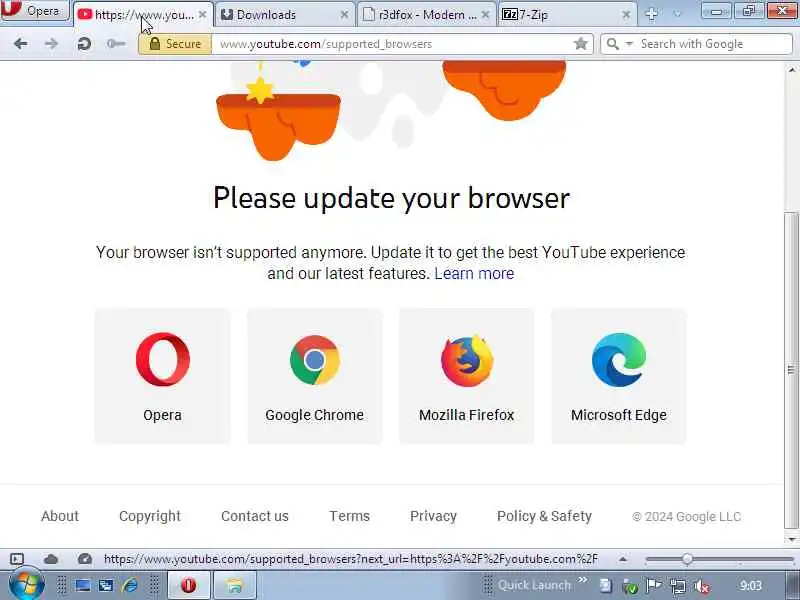
Task: Click the muted volume tray icon
Action: coord(702,586)
